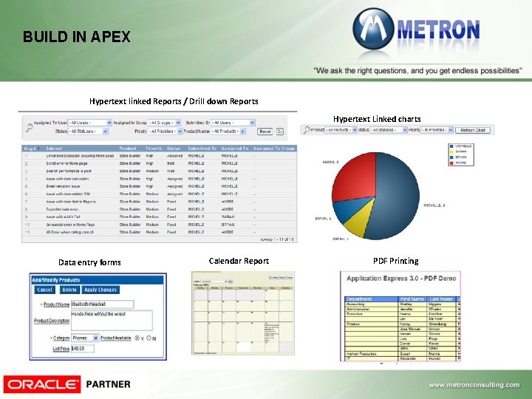
Task: Click the Product Name label link
Action: pyautogui.click(x=56, y=304)
